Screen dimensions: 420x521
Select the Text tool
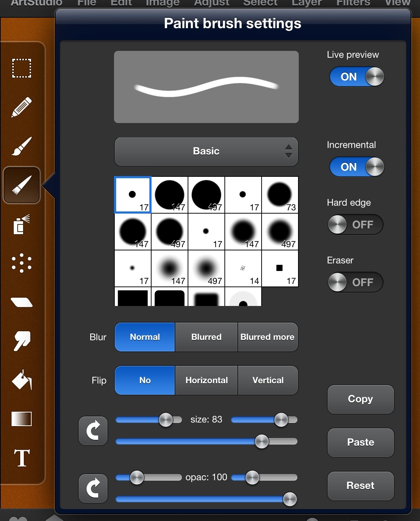click(22, 458)
